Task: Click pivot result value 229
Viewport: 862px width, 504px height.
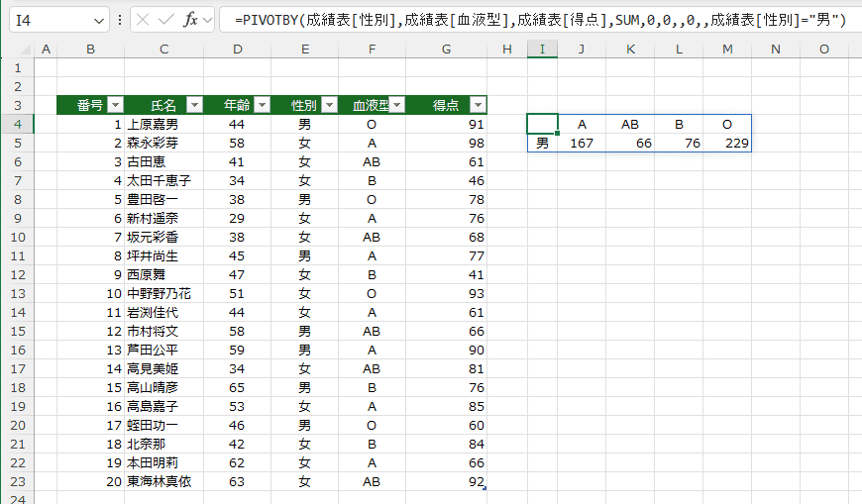Action: click(x=727, y=143)
